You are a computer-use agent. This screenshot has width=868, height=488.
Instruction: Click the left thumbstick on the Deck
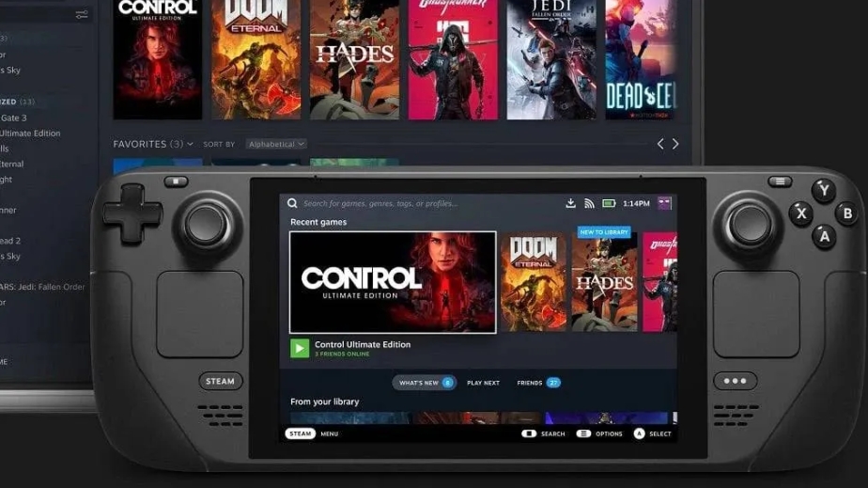pos(206,225)
